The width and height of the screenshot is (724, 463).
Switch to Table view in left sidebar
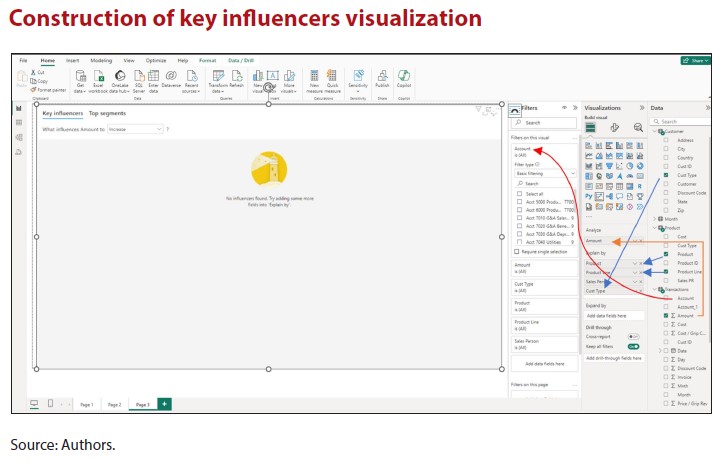[19, 122]
